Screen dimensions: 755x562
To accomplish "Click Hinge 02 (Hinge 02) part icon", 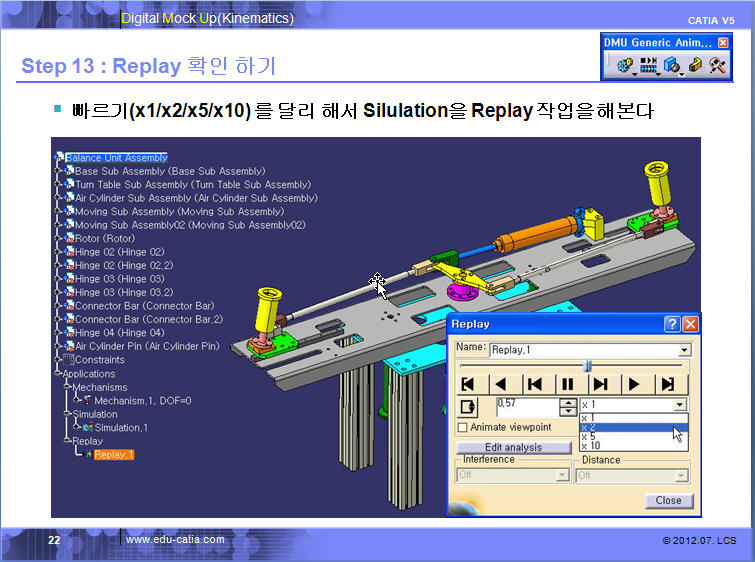I will click(69, 251).
